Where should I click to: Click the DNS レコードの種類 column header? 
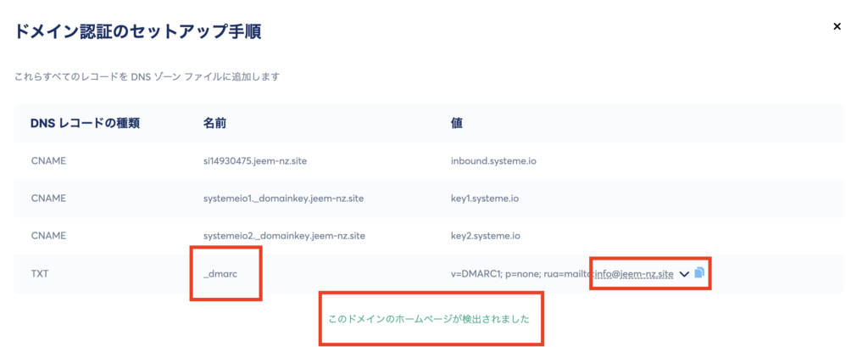[x=84, y=123]
